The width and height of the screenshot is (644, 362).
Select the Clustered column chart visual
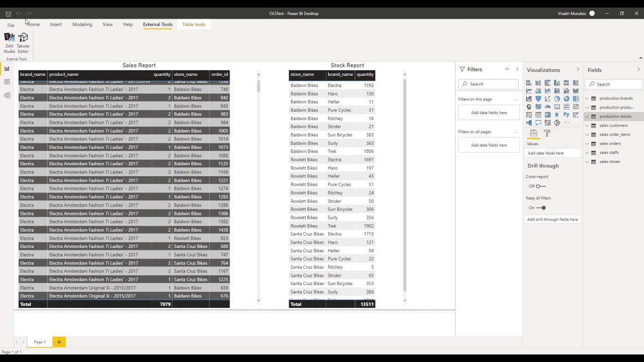tap(557, 82)
